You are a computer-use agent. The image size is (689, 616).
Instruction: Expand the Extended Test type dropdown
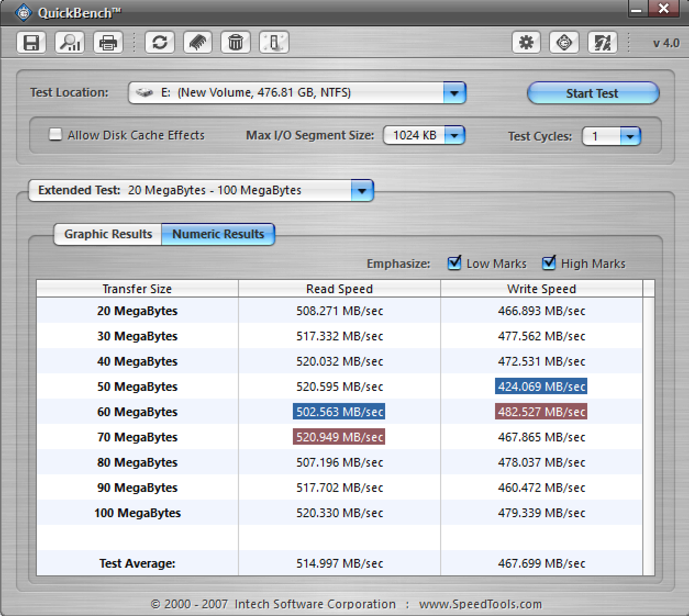[x=362, y=191]
